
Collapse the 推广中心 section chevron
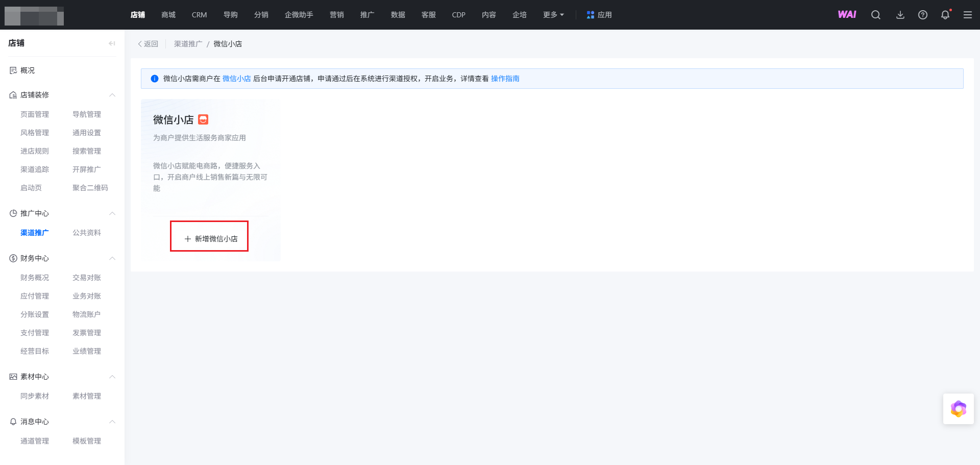point(112,213)
